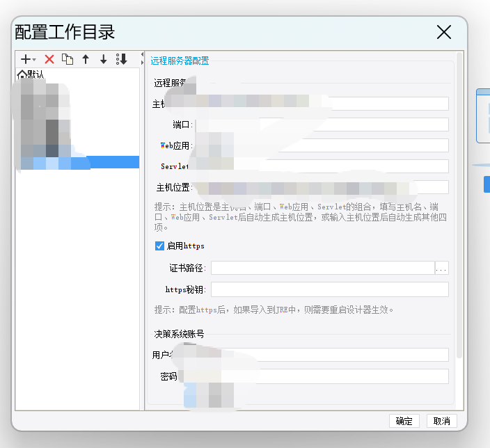Viewport: 490px width, 448px height.
Task: Click the https秘钥 input field
Action: (330, 289)
